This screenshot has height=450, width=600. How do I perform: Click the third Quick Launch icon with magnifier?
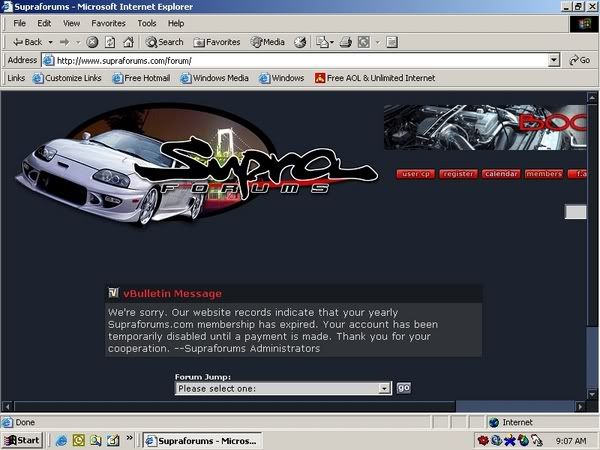click(x=96, y=441)
